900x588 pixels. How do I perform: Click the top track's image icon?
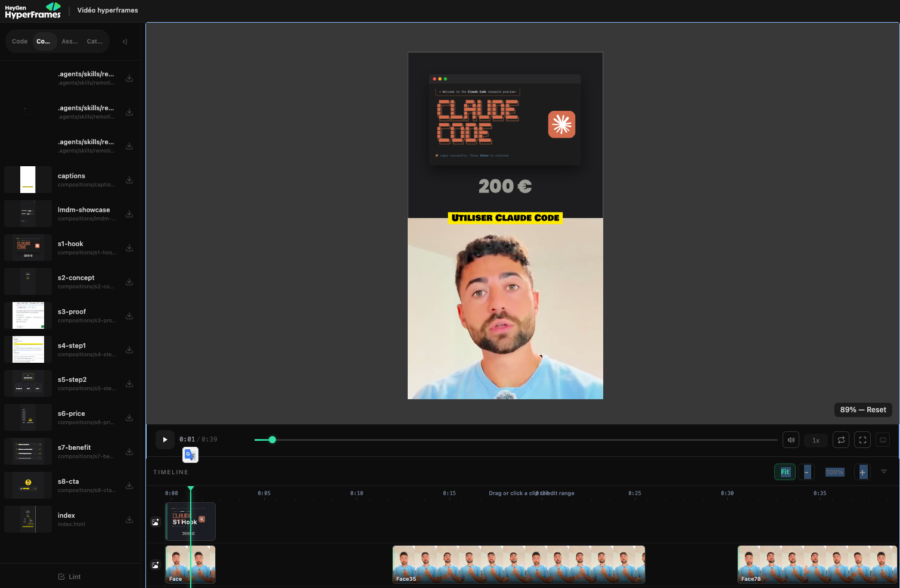point(156,522)
